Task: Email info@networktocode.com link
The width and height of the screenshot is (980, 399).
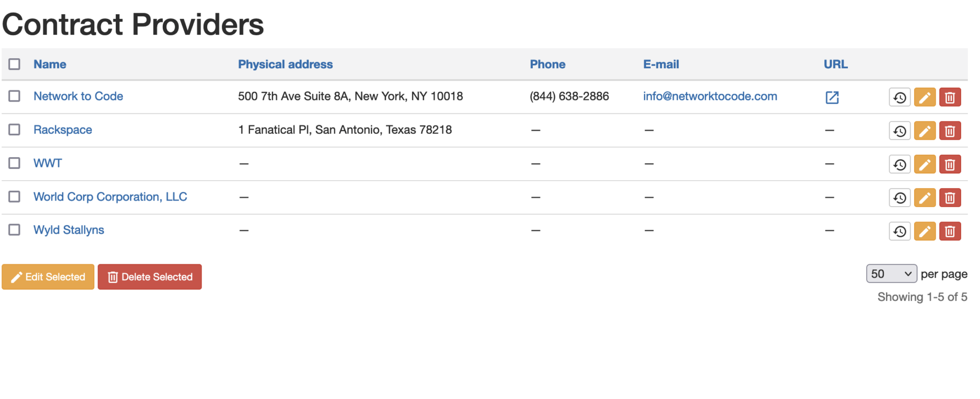Action: pyautogui.click(x=710, y=96)
